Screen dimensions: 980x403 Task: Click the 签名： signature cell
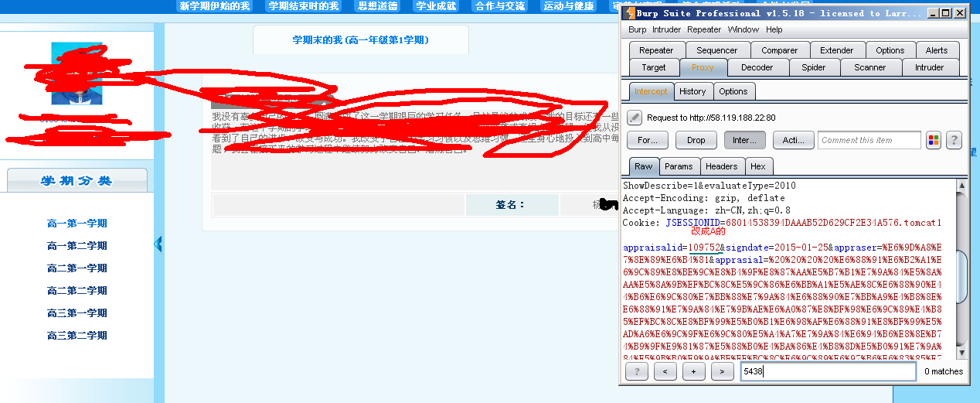512,205
